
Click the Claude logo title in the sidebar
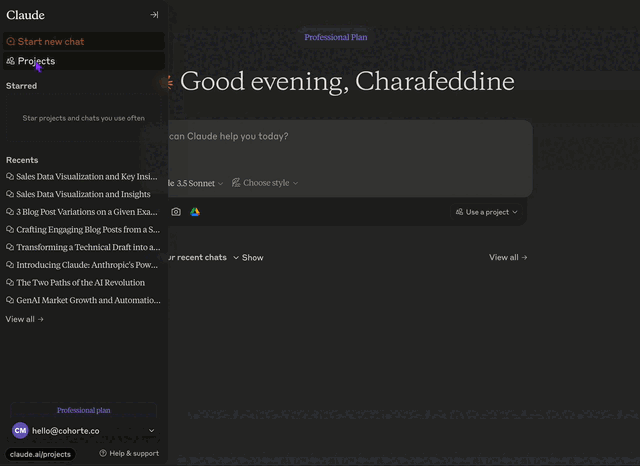click(x=25, y=15)
